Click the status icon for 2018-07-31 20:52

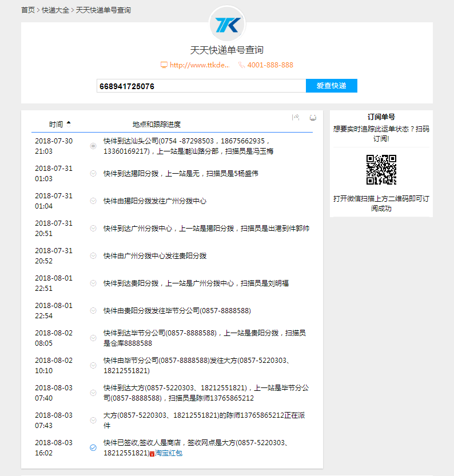click(93, 255)
